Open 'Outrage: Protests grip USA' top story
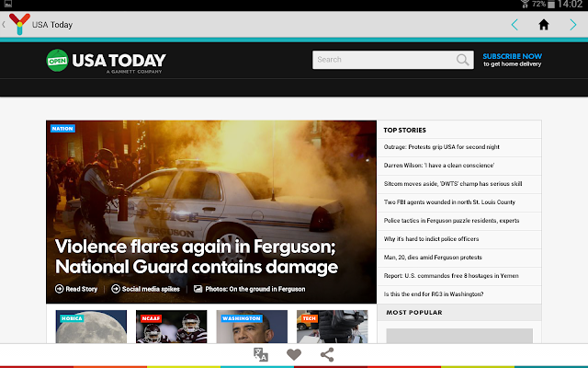The image size is (588, 368). tap(441, 147)
